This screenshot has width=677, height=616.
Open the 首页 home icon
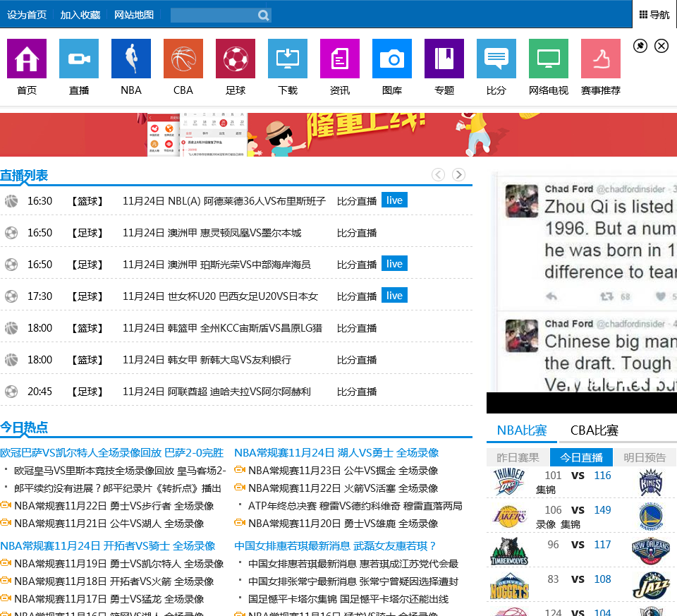click(x=27, y=59)
